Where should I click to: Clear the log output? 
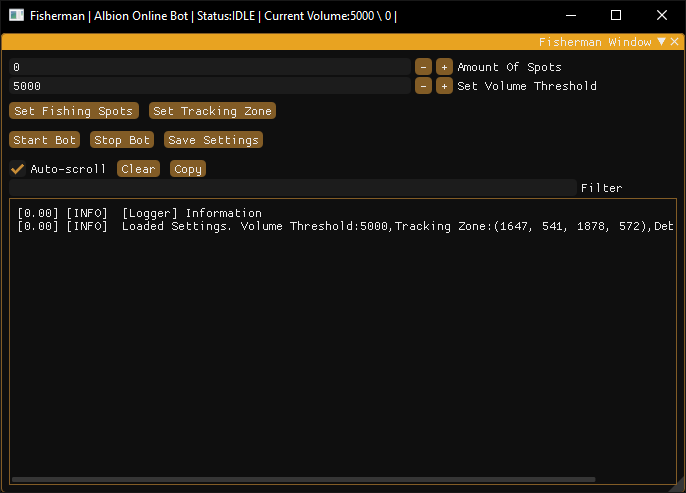point(138,169)
